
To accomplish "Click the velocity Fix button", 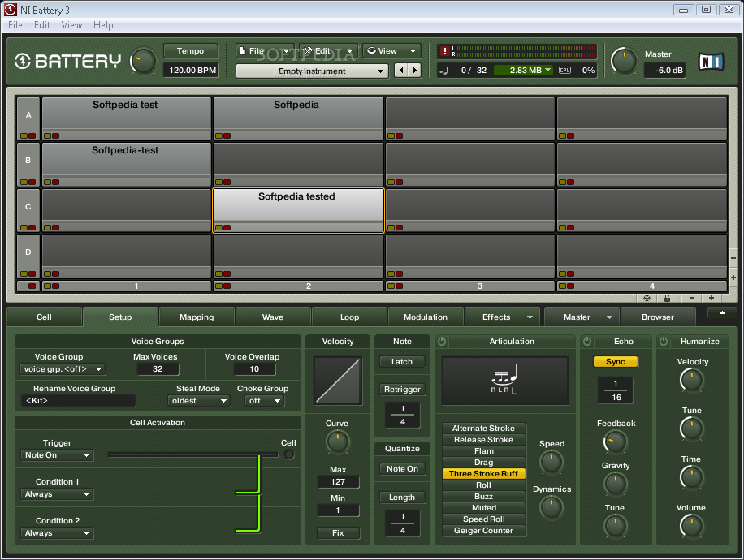I will (338, 533).
